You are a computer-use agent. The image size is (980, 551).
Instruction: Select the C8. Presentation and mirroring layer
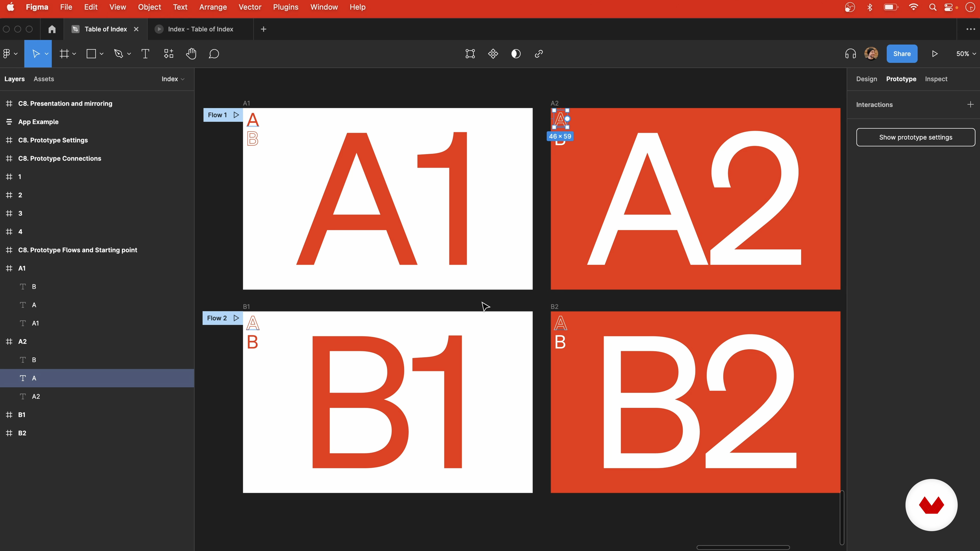[x=97, y=103]
